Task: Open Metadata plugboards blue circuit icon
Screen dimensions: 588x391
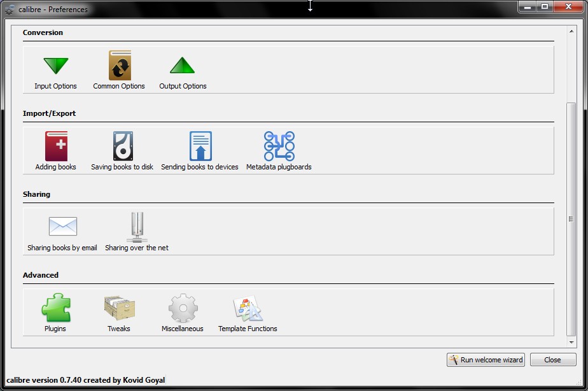Action: 279,146
